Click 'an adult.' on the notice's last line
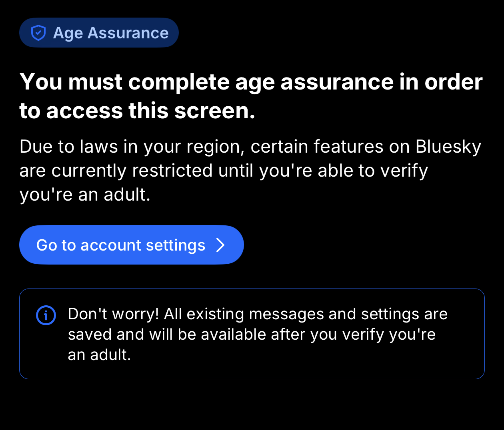Viewport: 504px width, 430px height. [99, 355]
